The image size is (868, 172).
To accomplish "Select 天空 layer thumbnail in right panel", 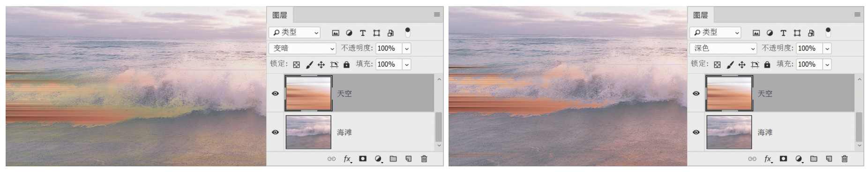I will (x=729, y=94).
